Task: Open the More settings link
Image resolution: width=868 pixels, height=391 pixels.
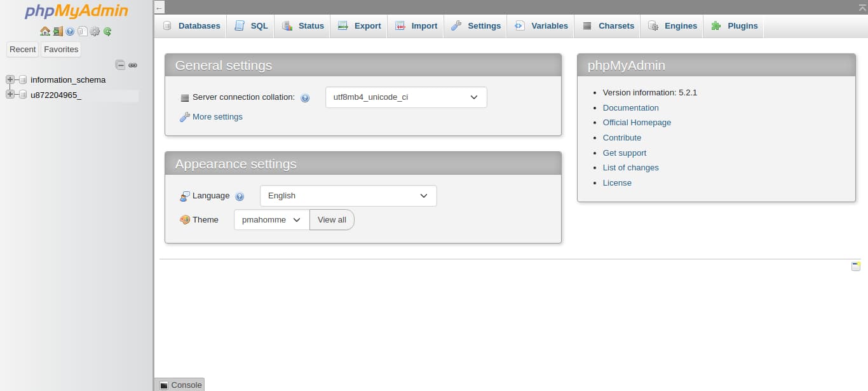Action: tap(217, 117)
